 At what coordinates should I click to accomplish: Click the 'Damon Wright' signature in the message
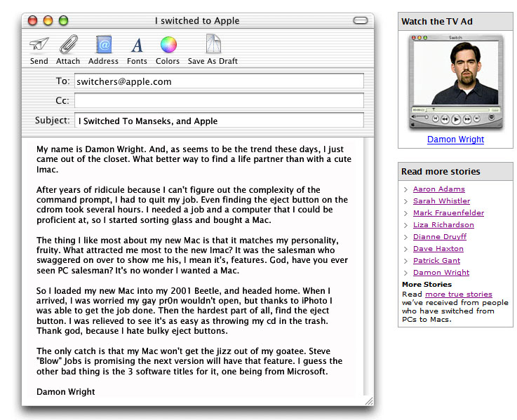(x=66, y=392)
